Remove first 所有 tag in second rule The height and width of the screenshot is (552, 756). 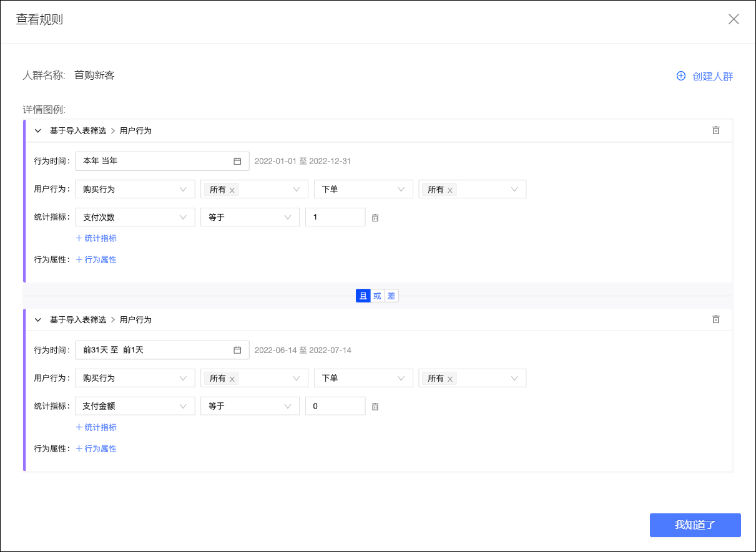232,379
